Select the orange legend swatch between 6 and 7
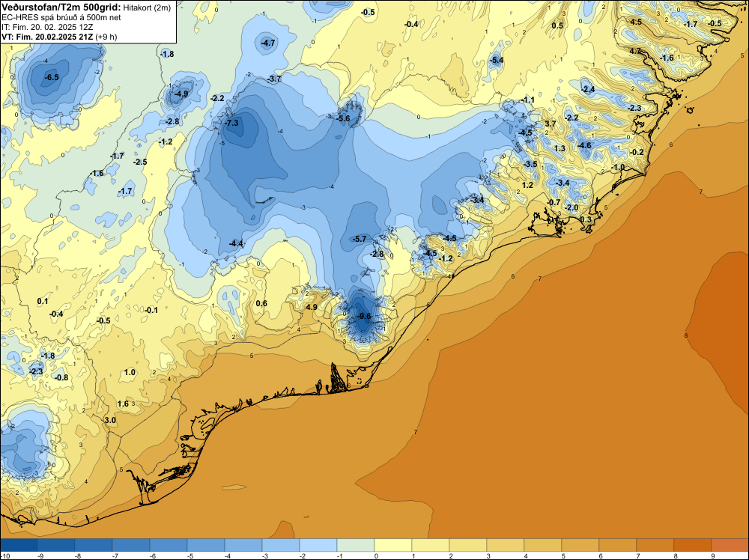Viewport: 749px width, 560px height. (x=618, y=545)
